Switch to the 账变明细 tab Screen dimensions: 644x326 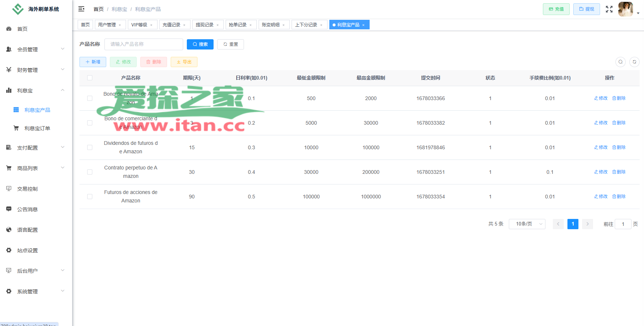(274, 25)
